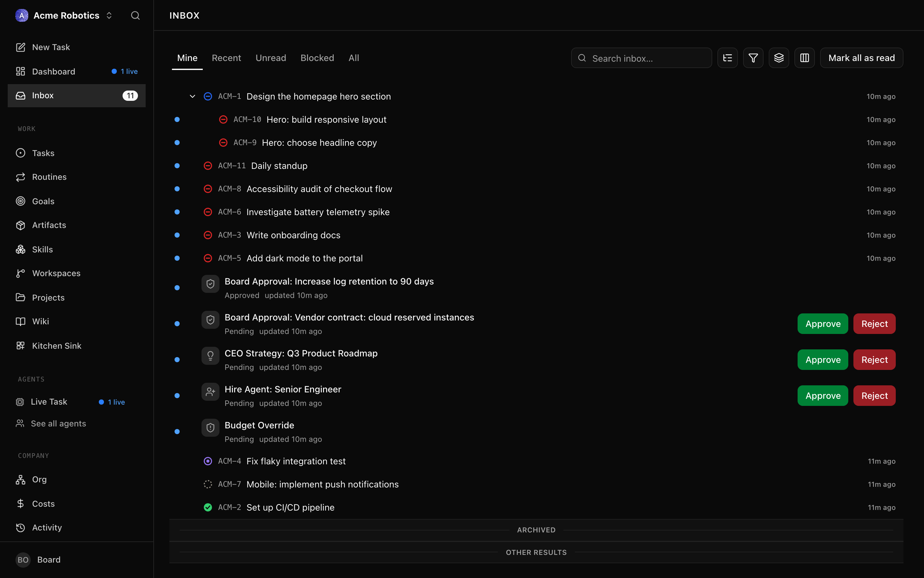Click the Activity history icon
The height and width of the screenshot is (578, 924).
[21, 528]
